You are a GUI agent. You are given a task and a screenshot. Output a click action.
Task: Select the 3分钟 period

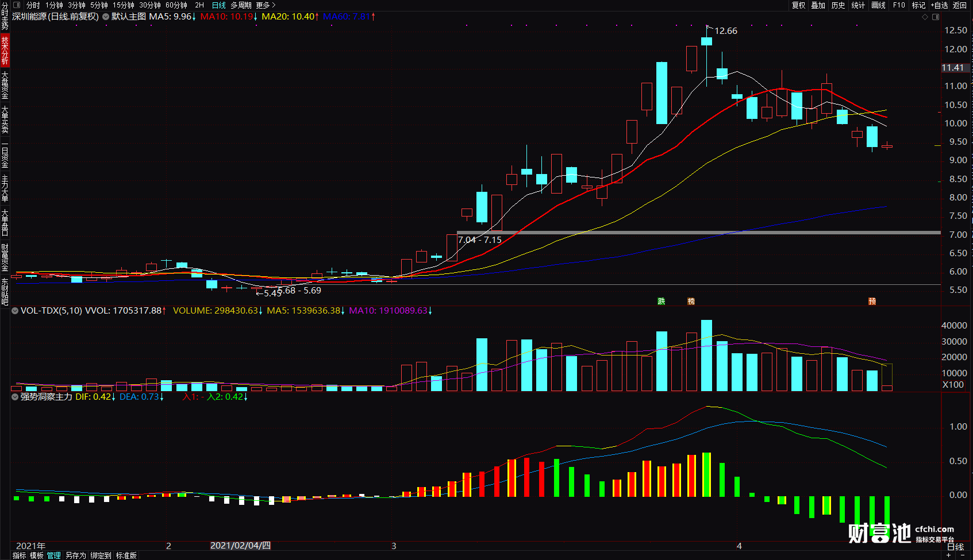(76, 5)
